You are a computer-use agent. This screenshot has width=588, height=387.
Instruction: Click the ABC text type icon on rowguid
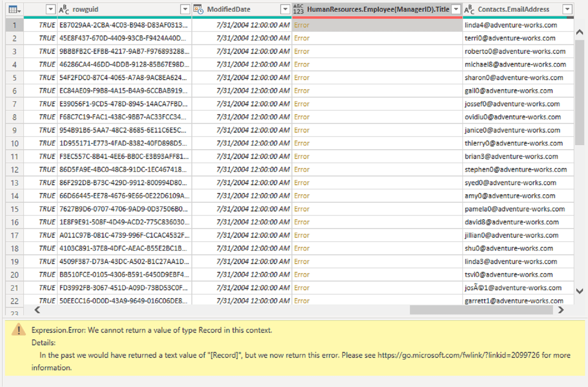64,9
